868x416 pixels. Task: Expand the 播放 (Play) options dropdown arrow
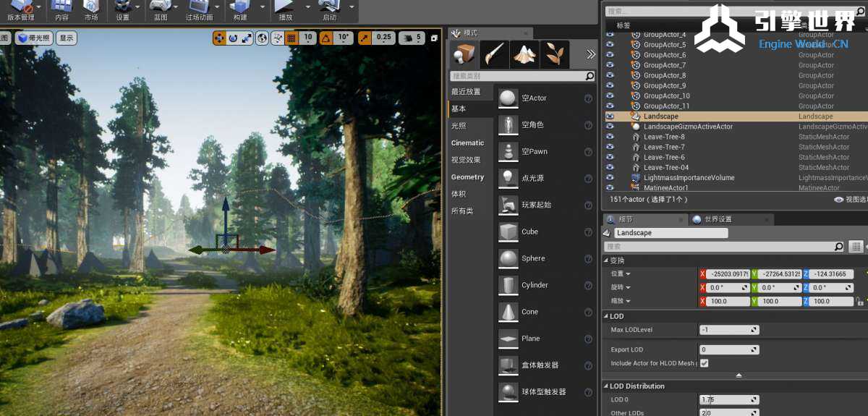(307, 7)
